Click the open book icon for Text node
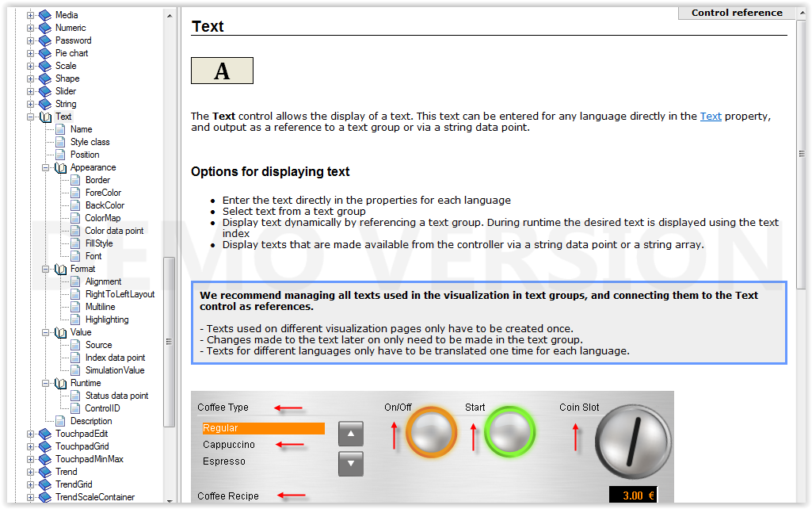This screenshot has width=812, height=509. pyautogui.click(x=45, y=117)
